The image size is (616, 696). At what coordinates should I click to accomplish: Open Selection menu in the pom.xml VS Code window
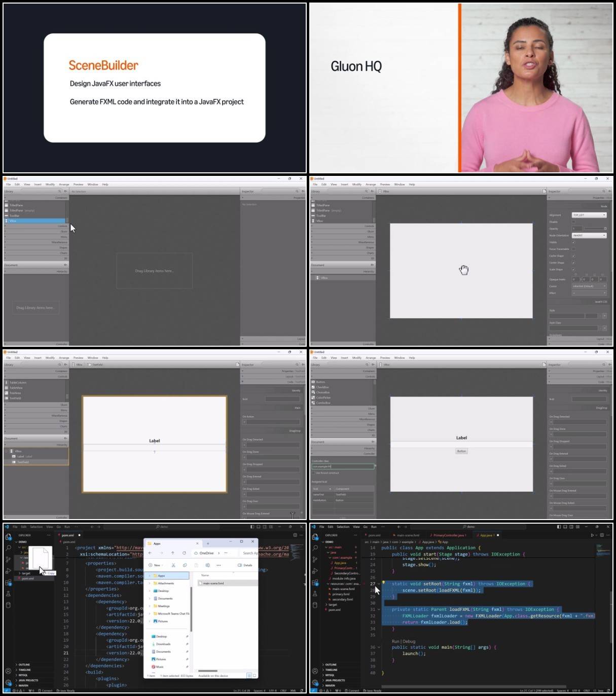[x=37, y=527]
